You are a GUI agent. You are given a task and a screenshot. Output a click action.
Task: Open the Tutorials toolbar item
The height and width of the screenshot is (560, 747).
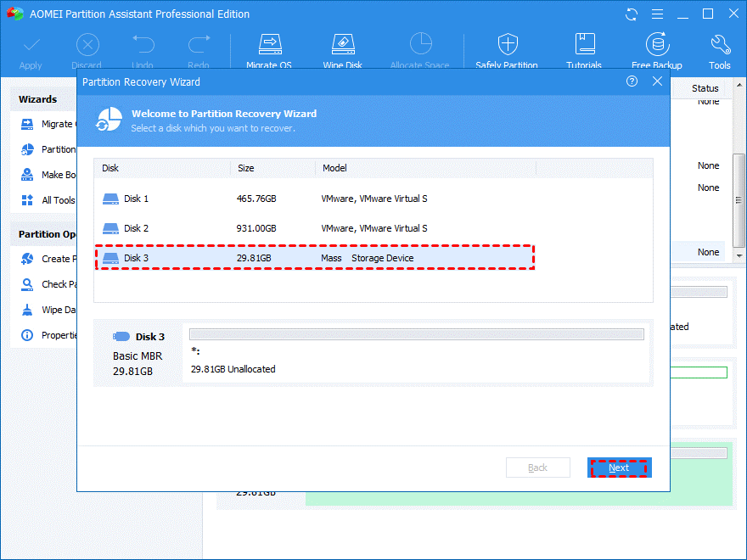click(584, 49)
